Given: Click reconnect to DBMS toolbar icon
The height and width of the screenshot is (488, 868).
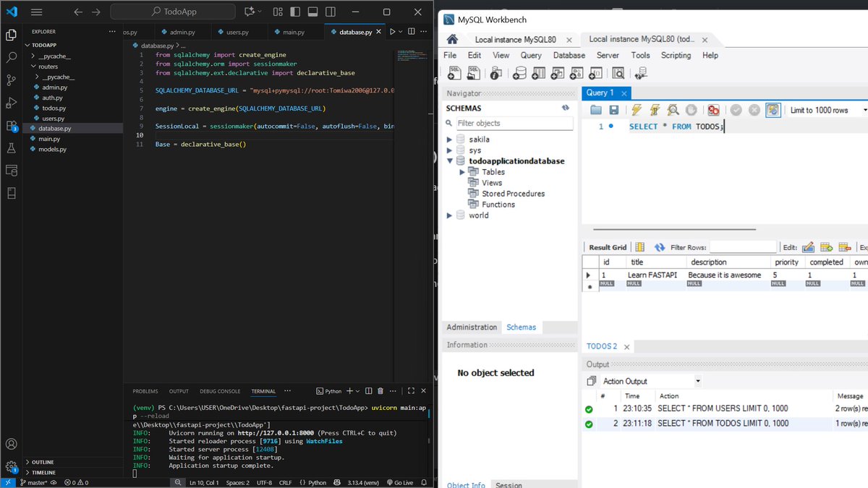Looking at the screenshot, I should point(640,72).
